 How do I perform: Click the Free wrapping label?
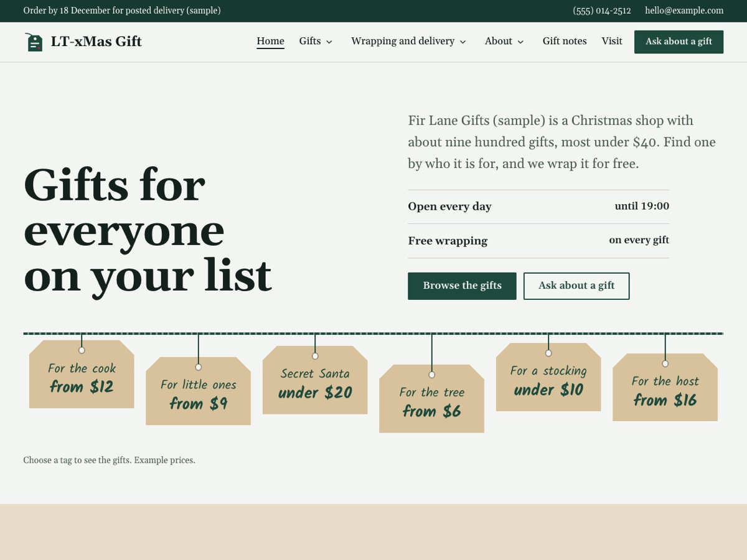[448, 241]
